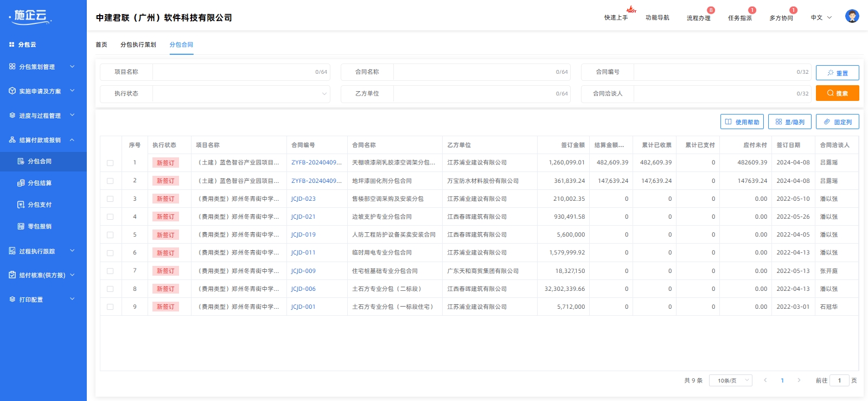The width and height of the screenshot is (868, 401).
Task: Check the checkbox for row 9
Action: [x=110, y=307]
